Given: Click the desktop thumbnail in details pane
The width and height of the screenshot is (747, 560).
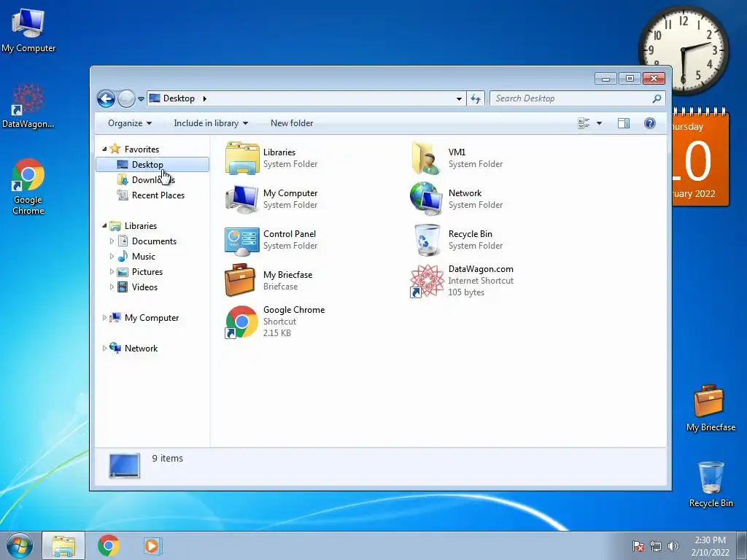Looking at the screenshot, I should coord(124,465).
